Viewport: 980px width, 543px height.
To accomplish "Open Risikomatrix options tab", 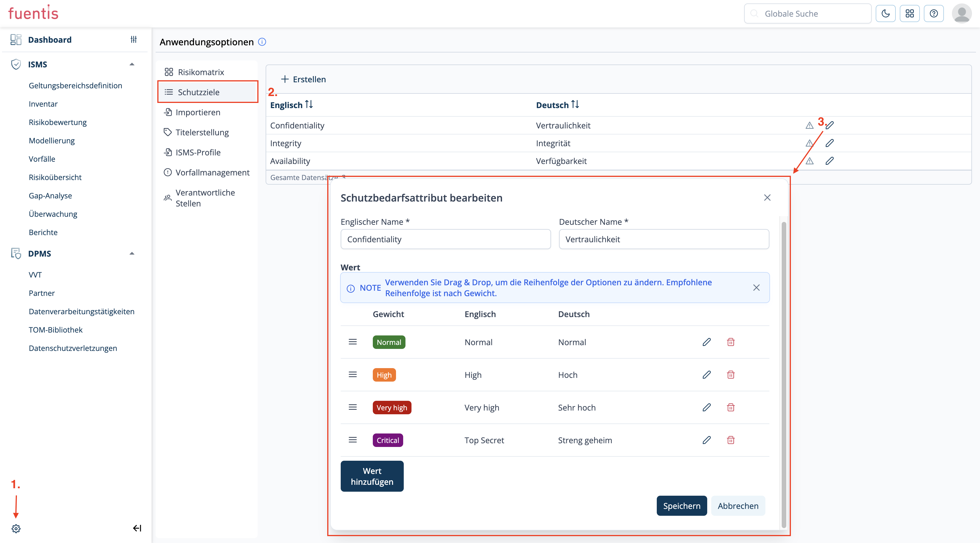I will (x=201, y=72).
